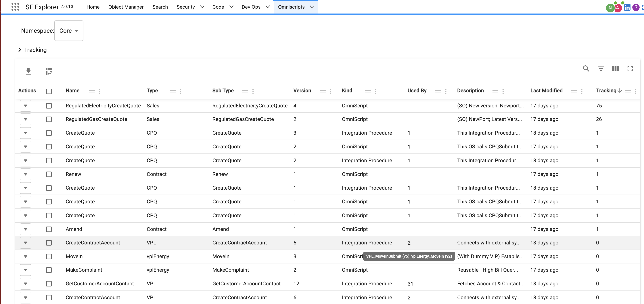Click the MakeComplaint name cell
The image size is (644, 304).
pyautogui.click(x=84, y=270)
